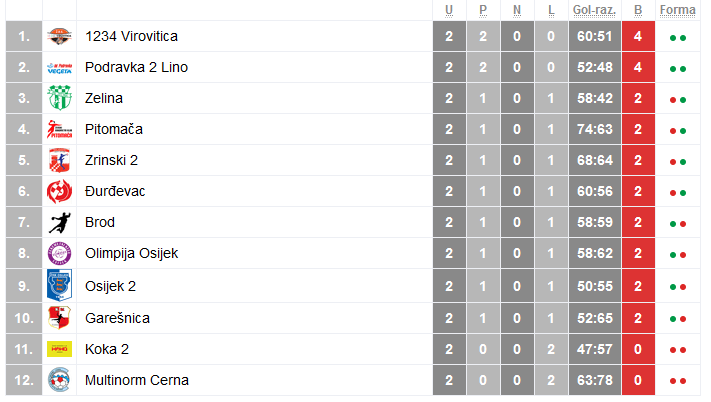Click the Osijek 2 blue crest
The image size is (711, 402).
(x=60, y=286)
